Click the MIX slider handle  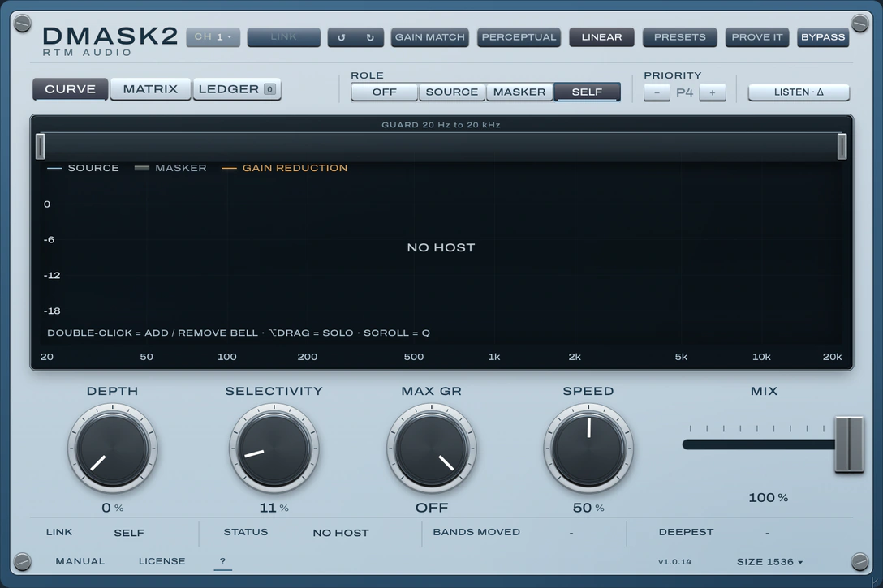pyautogui.click(x=849, y=444)
